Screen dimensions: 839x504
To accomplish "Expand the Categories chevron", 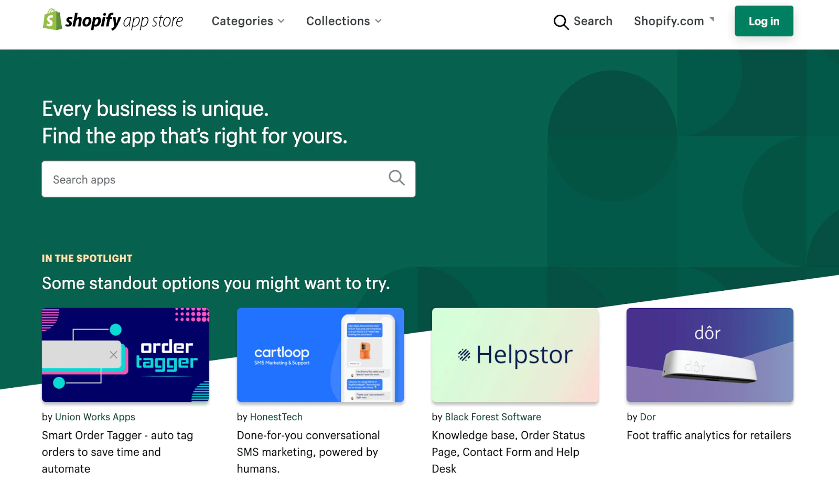I will [x=281, y=21].
